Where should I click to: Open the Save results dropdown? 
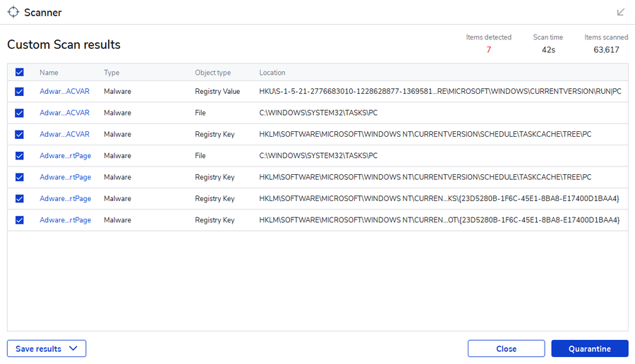pos(47,348)
